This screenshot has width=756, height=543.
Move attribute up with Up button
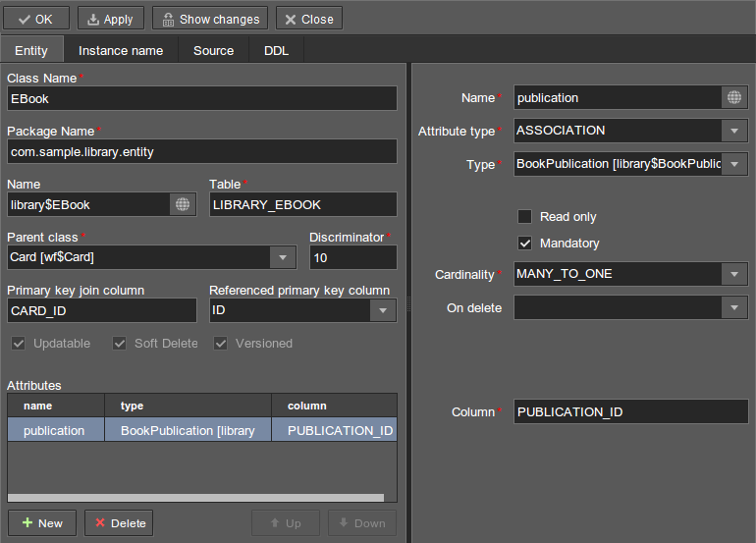tap(286, 522)
